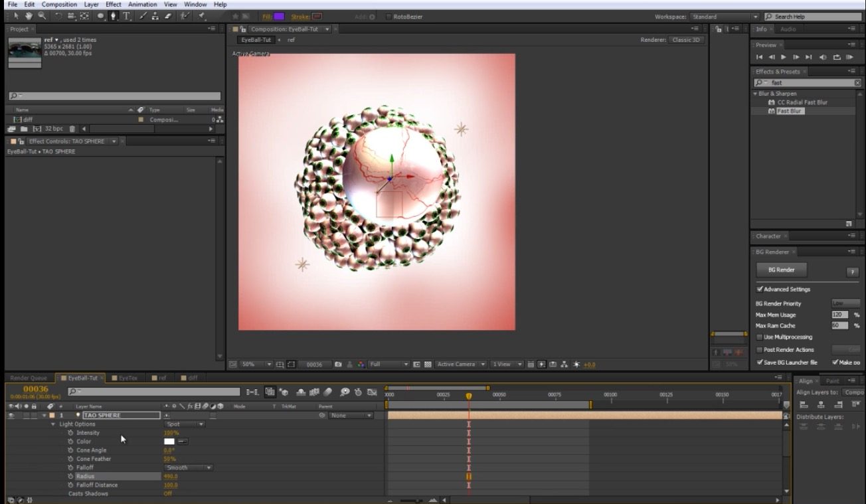Click the composition snapshot camera icon

(338, 365)
